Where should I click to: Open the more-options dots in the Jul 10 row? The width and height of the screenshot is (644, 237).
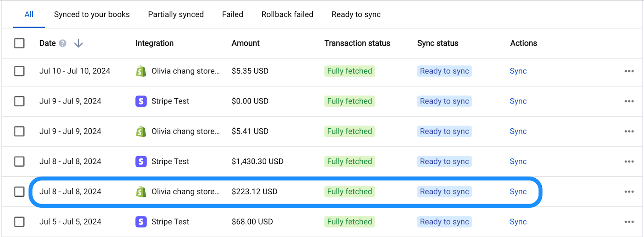pyautogui.click(x=629, y=71)
